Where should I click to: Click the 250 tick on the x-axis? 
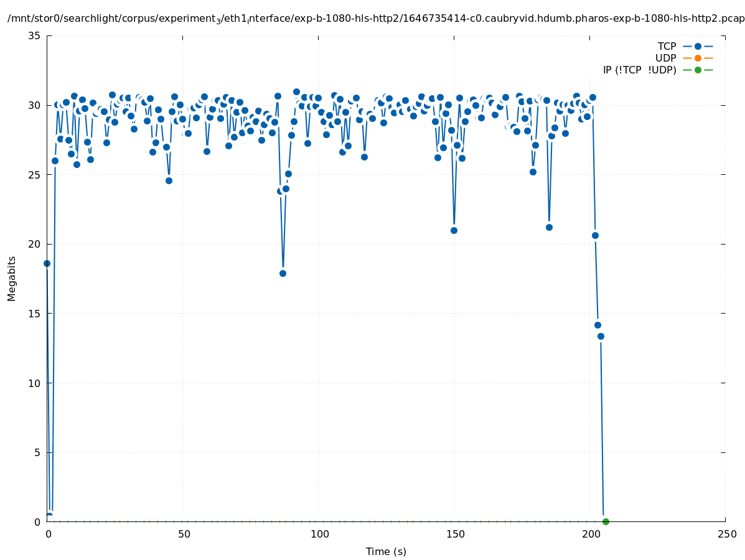click(x=726, y=534)
